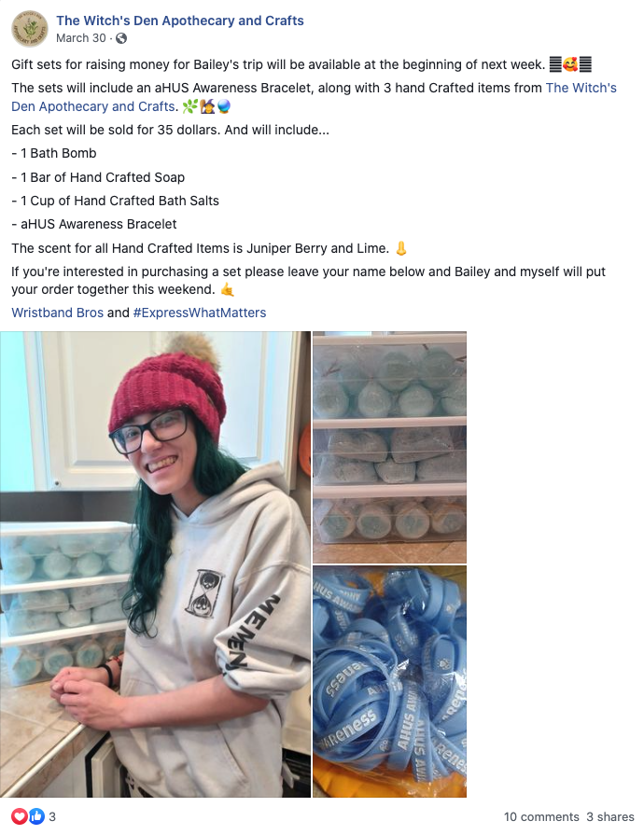Open the photo of woman in red beanie

(x=155, y=564)
